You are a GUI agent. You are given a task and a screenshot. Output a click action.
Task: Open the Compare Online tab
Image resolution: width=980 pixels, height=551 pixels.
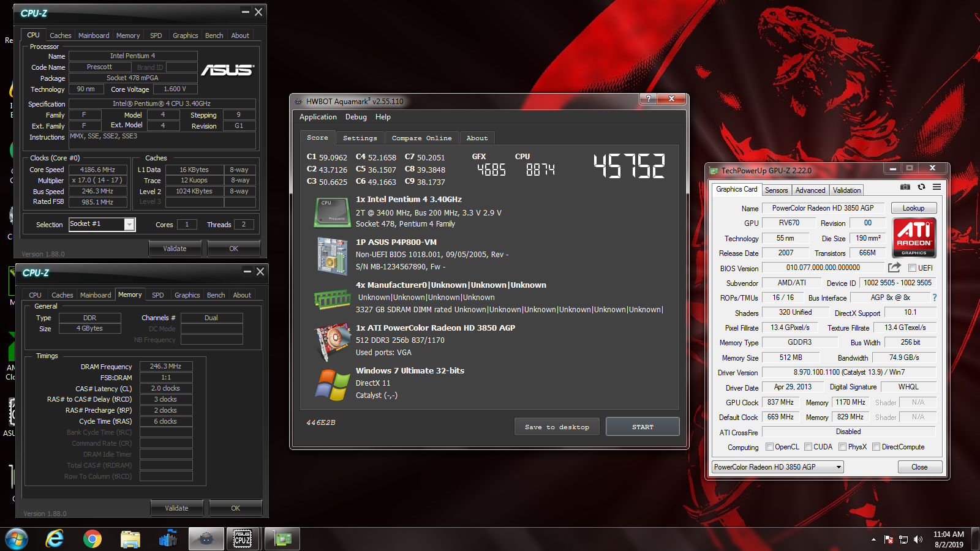click(422, 138)
